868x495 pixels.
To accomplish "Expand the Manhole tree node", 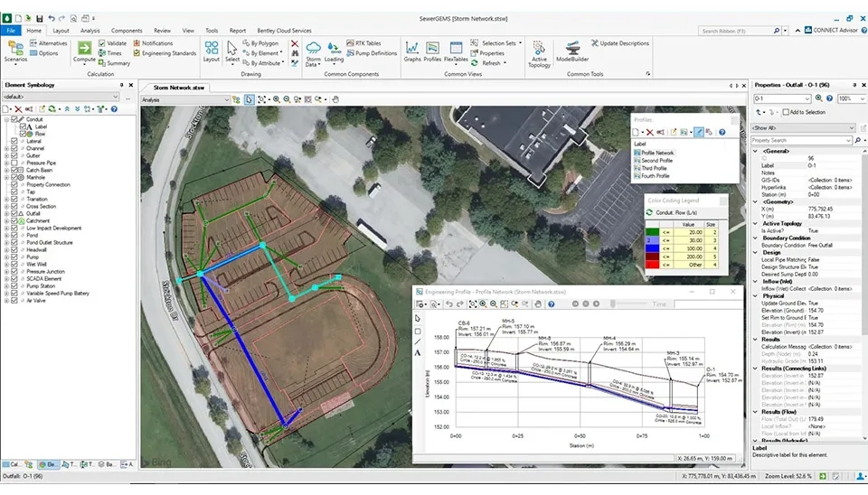I will click(6, 178).
